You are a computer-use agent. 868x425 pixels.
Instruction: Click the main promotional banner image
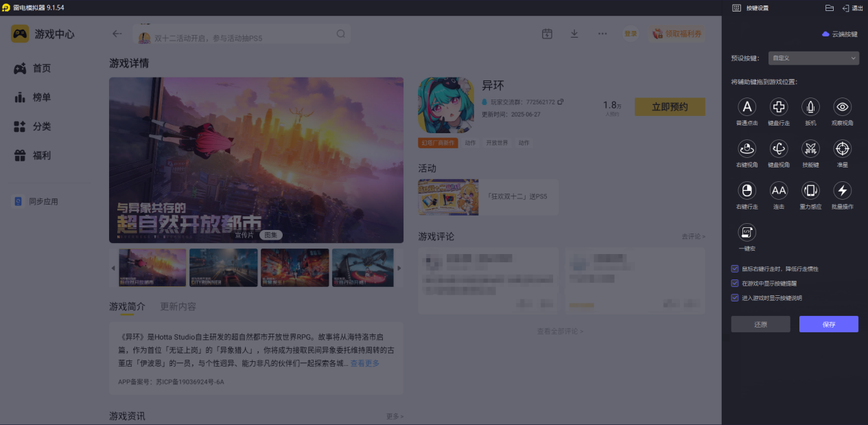256,160
